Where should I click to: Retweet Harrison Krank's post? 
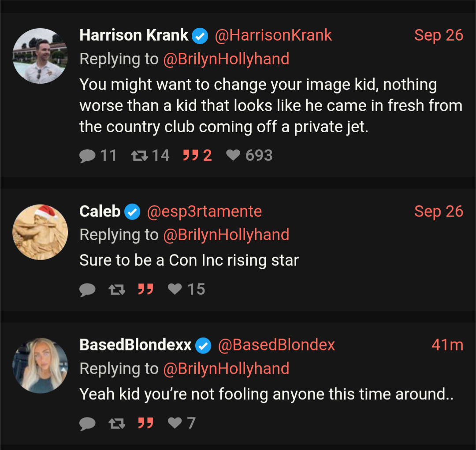click(x=139, y=156)
